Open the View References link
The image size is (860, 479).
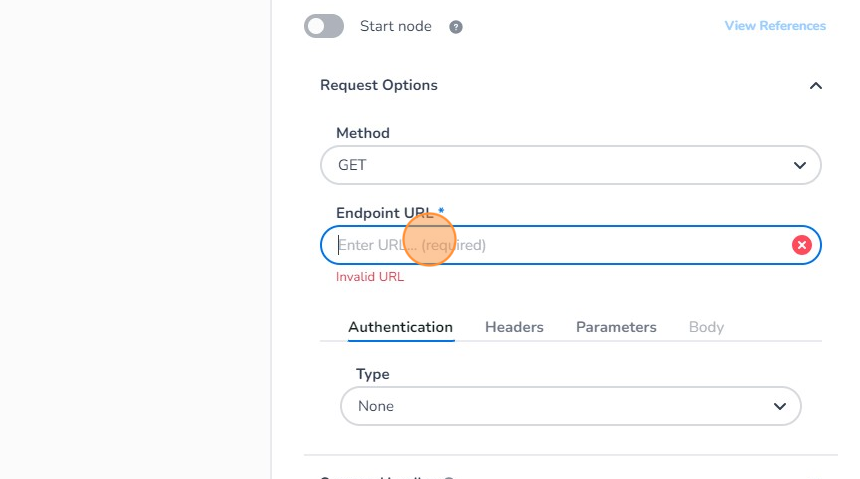coord(775,26)
